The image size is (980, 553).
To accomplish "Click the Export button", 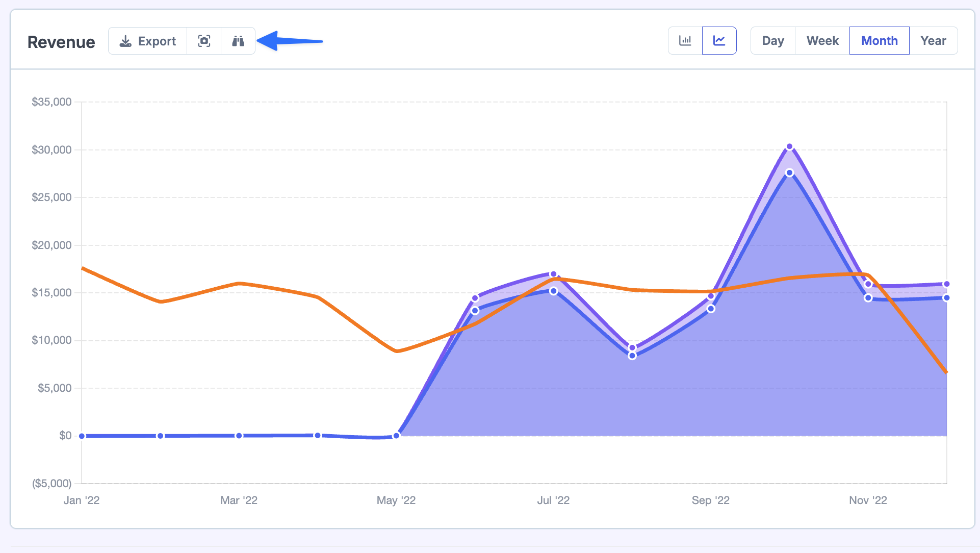I will tap(147, 41).
